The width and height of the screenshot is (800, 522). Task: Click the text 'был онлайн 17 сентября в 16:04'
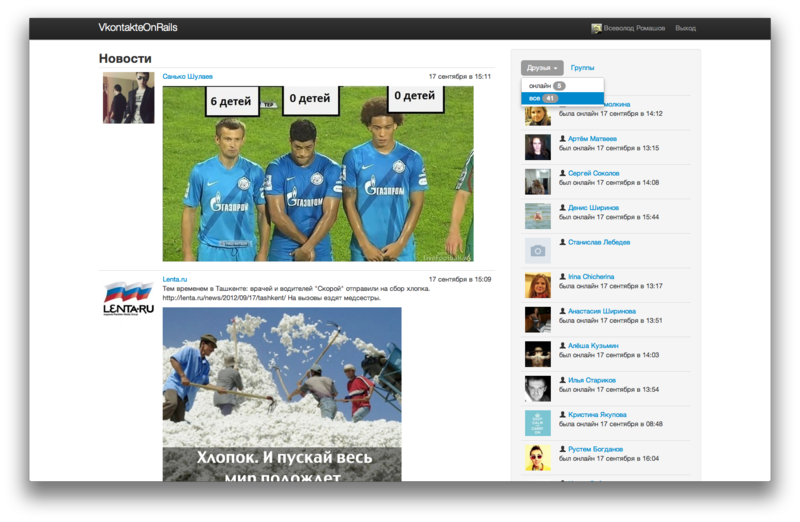click(609, 458)
